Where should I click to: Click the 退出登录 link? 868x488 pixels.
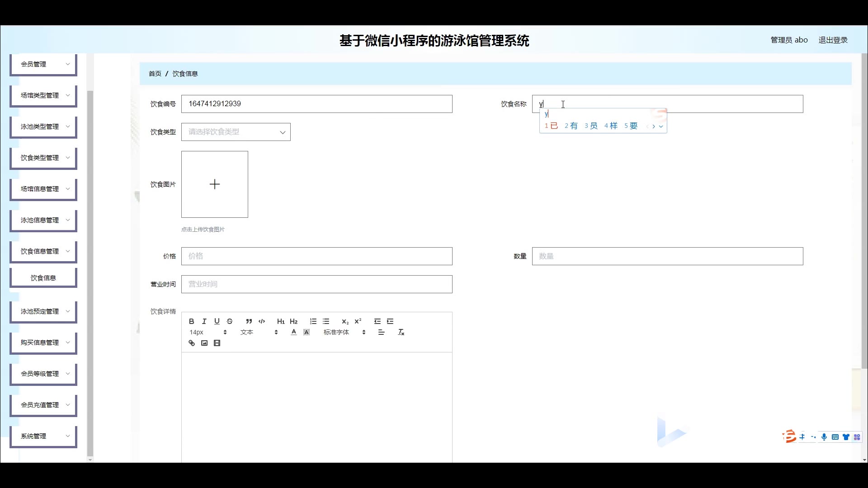[833, 40]
